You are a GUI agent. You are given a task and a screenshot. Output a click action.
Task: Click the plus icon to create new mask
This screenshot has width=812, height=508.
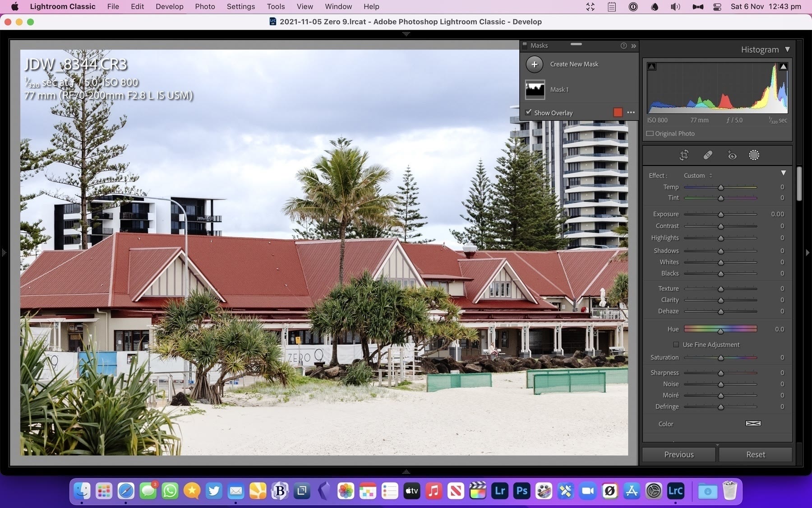point(535,65)
